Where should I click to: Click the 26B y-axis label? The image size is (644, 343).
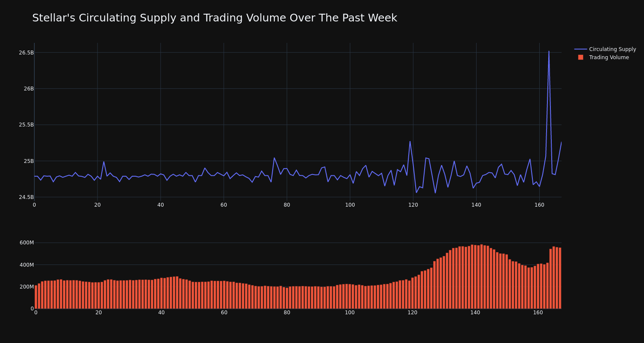[29, 89]
